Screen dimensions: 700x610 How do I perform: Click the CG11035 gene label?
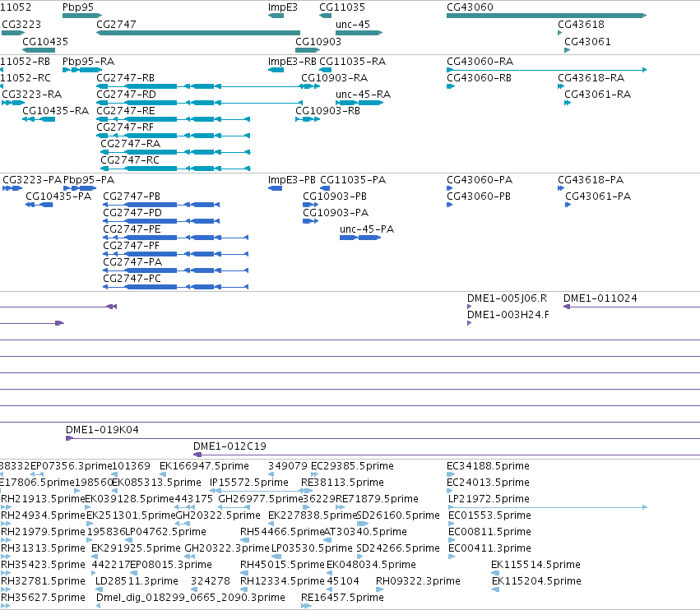click(342, 7)
